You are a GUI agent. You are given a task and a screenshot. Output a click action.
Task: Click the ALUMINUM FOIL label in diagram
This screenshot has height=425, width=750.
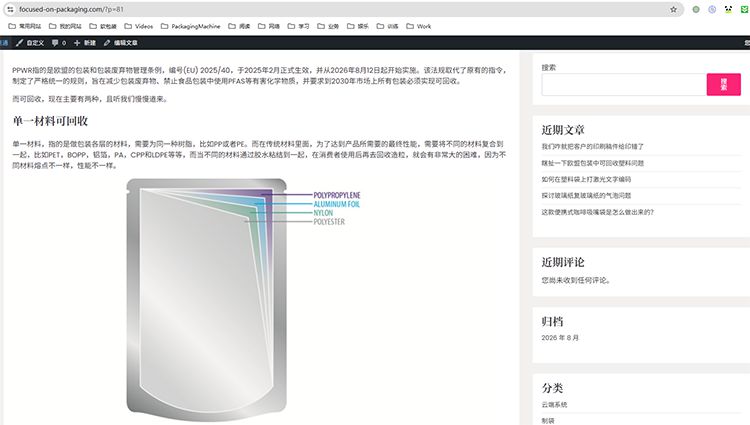pos(336,204)
